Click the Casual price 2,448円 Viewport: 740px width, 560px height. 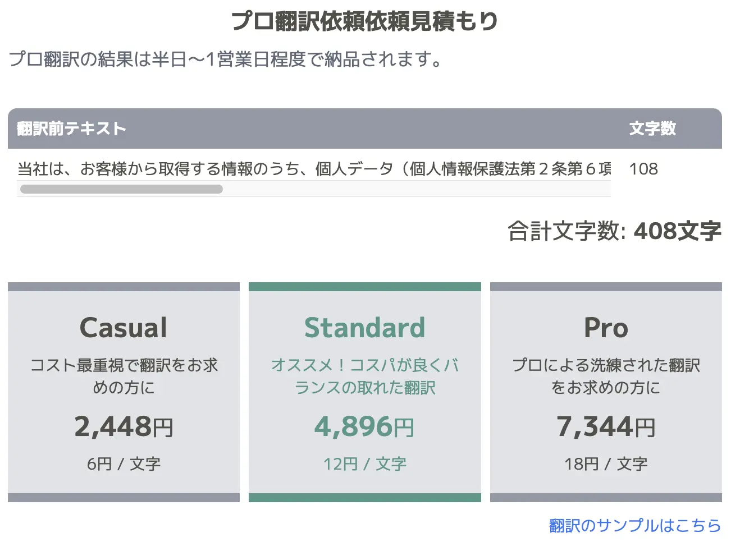124,426
